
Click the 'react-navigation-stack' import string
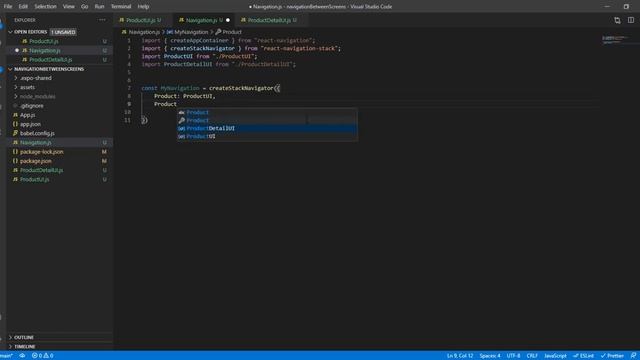300,48
